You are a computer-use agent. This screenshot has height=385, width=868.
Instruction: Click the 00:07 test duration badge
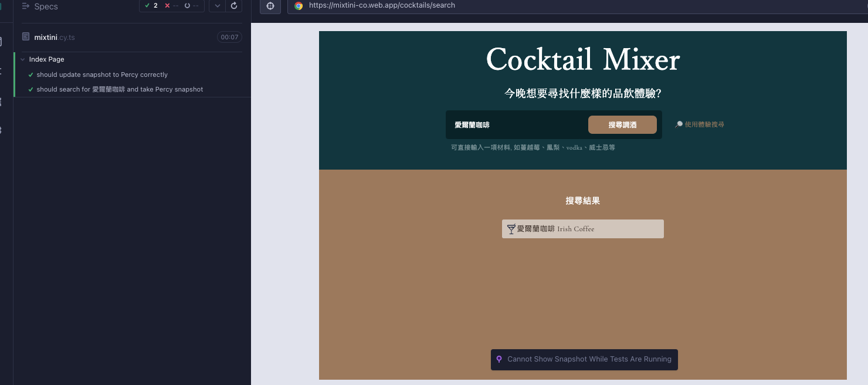pyautogui.click(x=229, y=37)
